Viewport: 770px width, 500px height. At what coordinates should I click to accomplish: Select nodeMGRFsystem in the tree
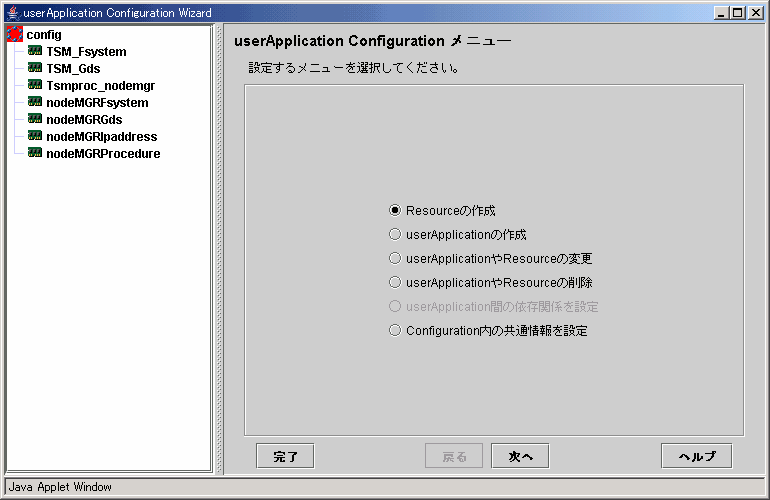tap(97, 103)
